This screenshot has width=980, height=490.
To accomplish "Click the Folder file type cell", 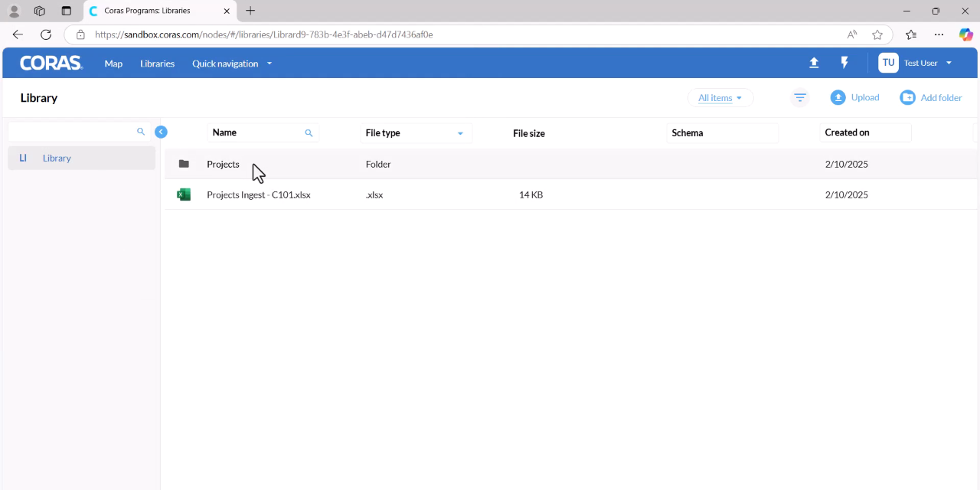I will coord(378,164).
